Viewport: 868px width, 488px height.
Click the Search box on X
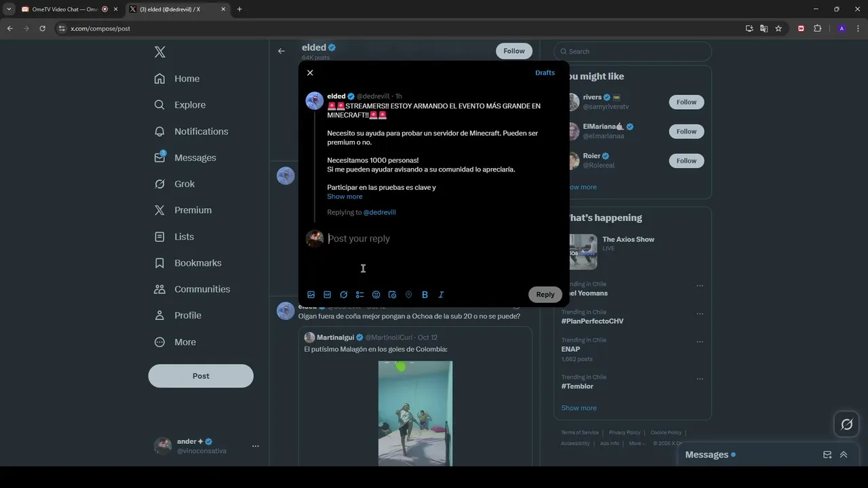click(633, 52)
